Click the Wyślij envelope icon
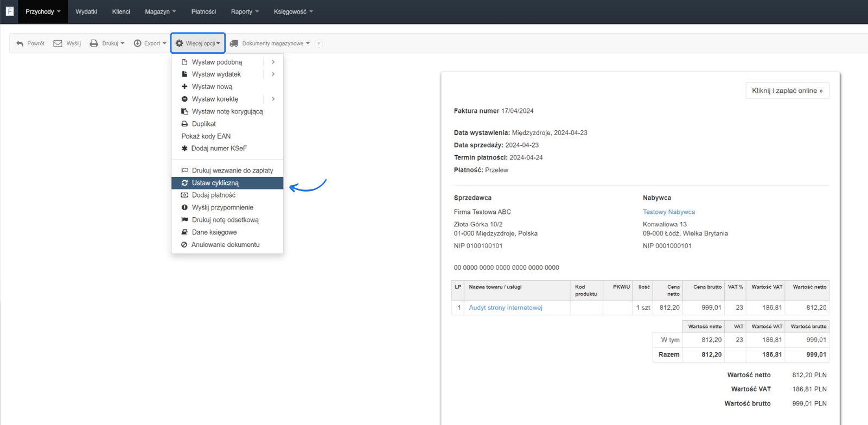 coord(58,43)
